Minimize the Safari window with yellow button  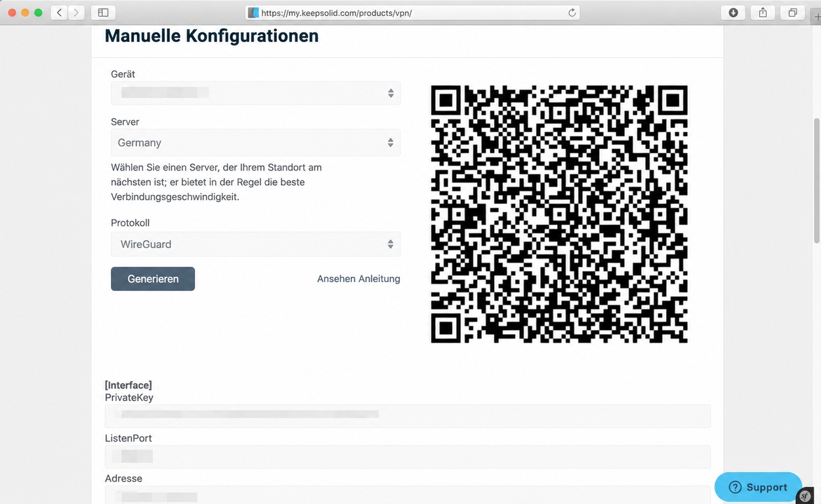[26, 12]
